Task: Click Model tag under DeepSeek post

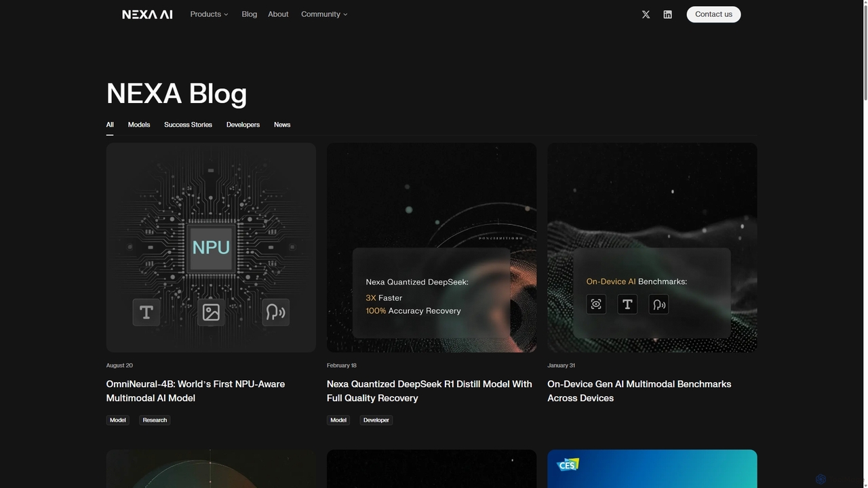Action: 338,420
